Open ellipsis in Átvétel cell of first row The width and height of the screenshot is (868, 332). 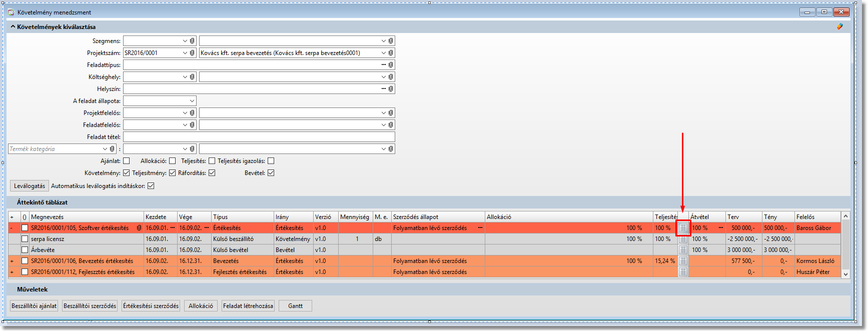(x=721, y=227)
